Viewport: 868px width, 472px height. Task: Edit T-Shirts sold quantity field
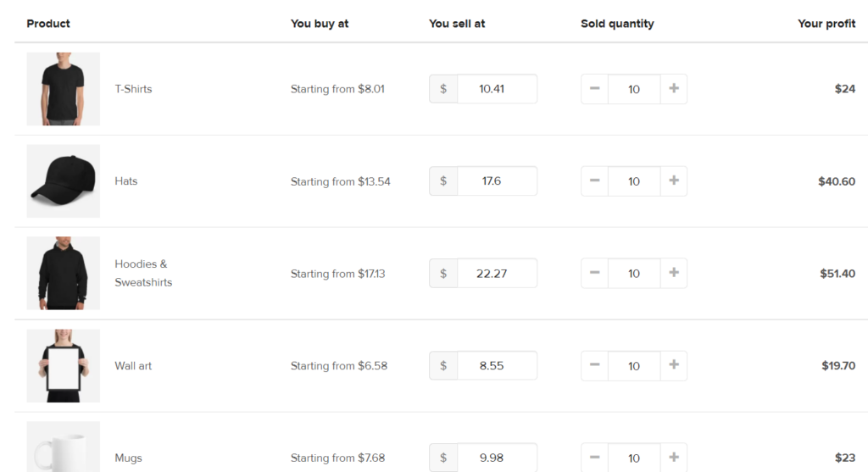634,88
